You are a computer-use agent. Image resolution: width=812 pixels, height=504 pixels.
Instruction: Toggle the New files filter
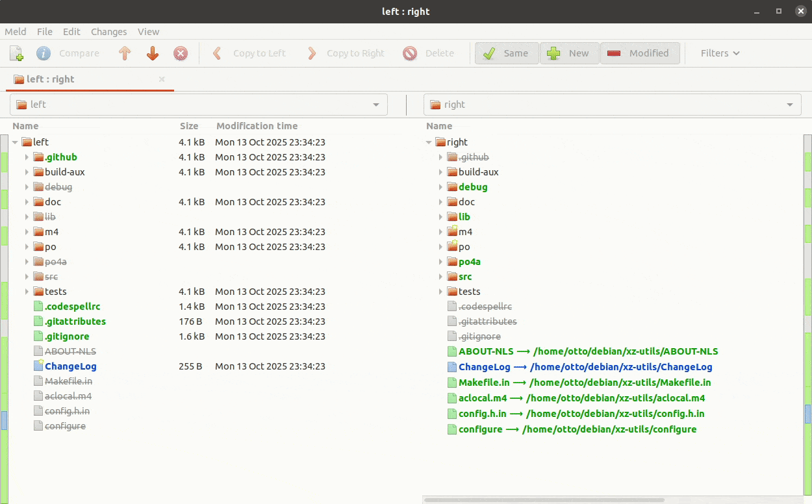pos(568,53)
